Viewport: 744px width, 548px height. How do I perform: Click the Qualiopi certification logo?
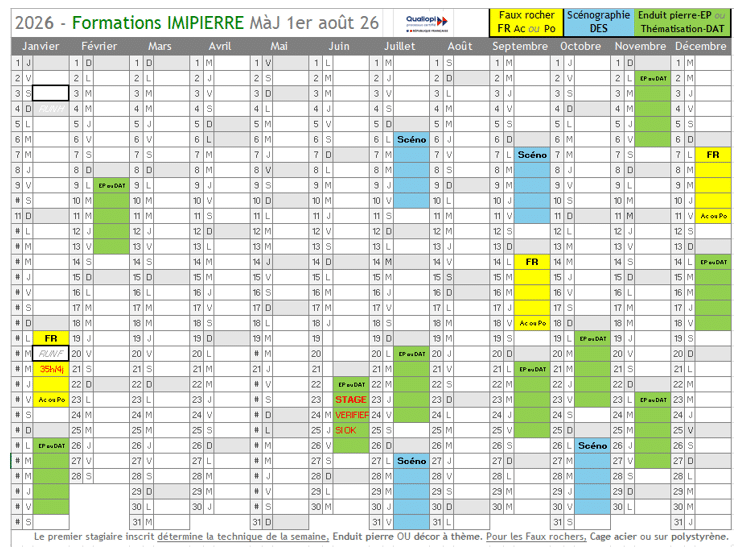pos(427,23)
